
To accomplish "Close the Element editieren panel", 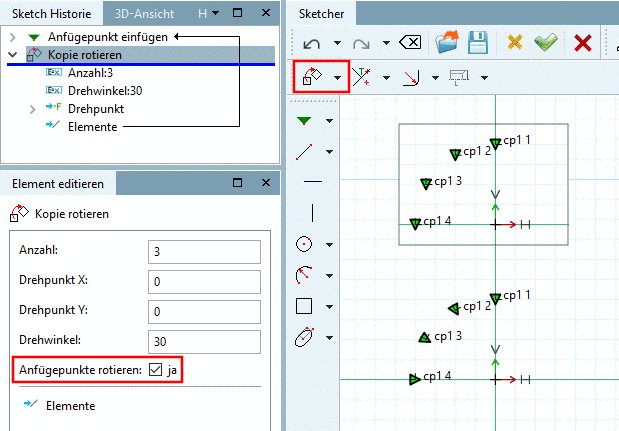I will [266, 183].
